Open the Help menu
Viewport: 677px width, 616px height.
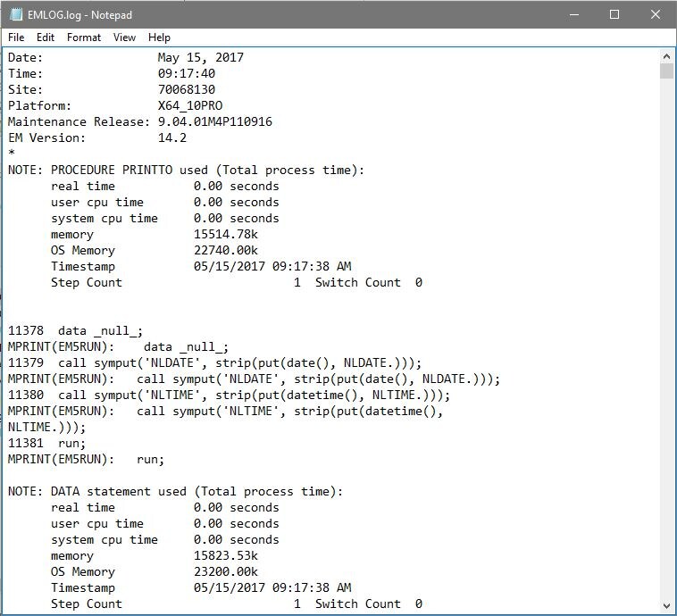click(x=159, y=37)
